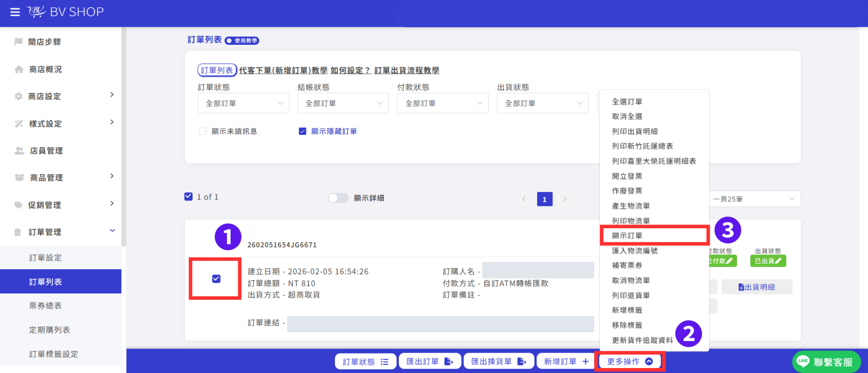Expand the 商品管理 sidebar section

pyautogui.click(x=112, y=177)
